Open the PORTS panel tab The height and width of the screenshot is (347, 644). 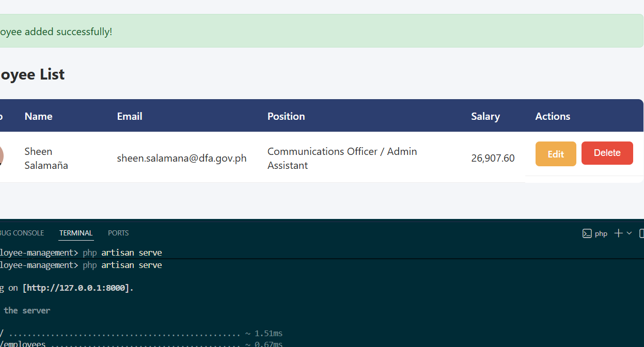(x=118, y=233)
